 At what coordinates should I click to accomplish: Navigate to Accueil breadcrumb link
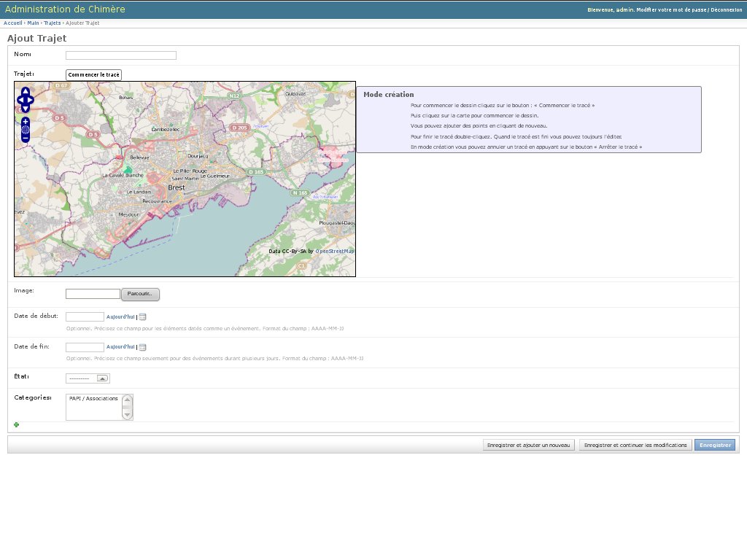(x=13, y=23)
